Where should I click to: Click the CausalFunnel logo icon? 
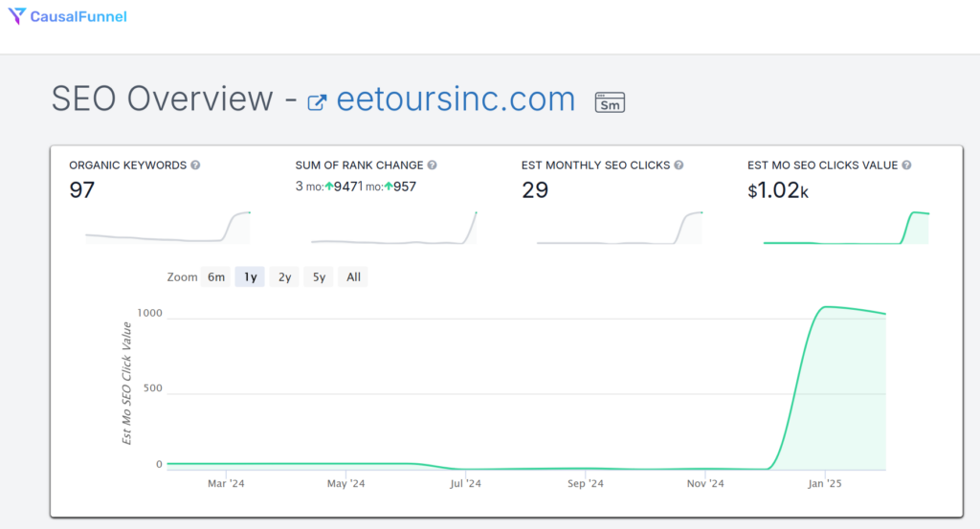[x=17, y=15]
